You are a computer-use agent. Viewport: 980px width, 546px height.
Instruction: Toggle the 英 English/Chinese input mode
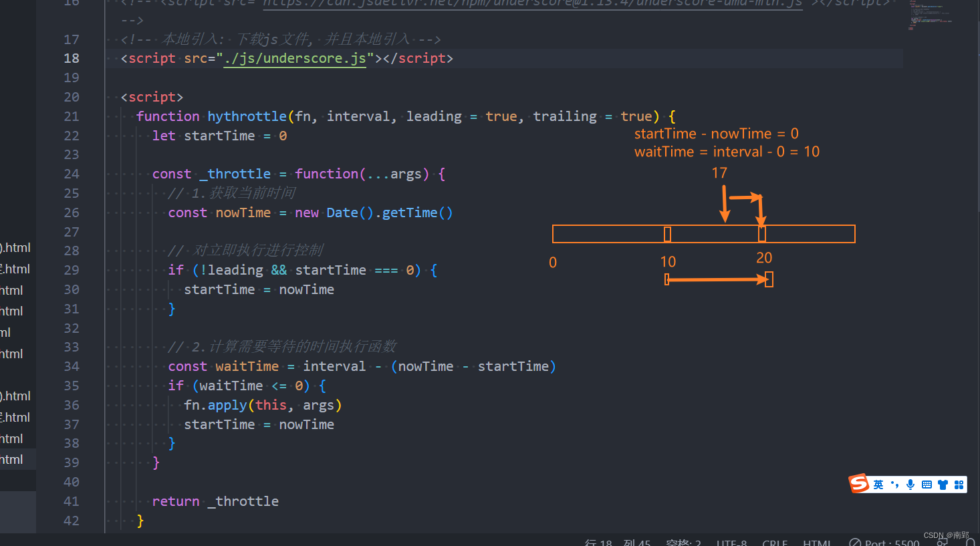point(878,485)
